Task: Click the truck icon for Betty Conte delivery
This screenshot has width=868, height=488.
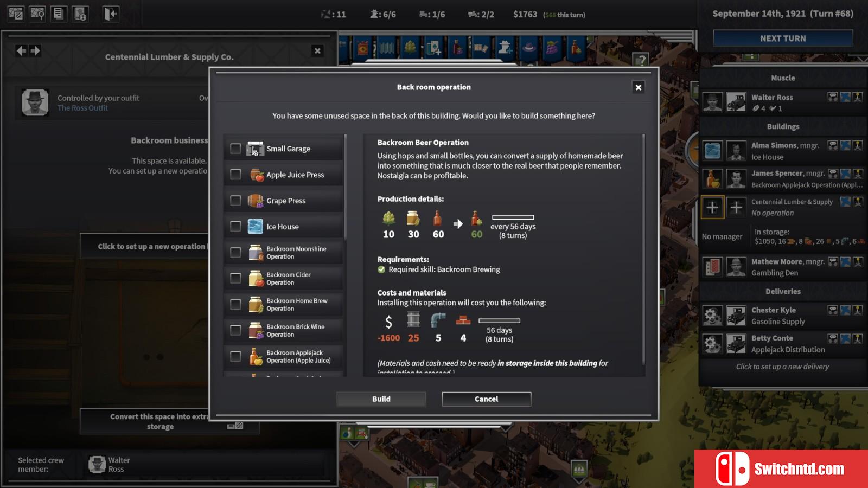Action: click(x=736, y=343)
